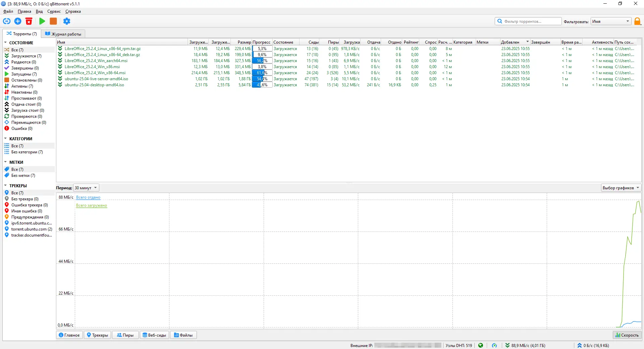Image resolution: width=644 pixels, height=349 pixels.
Task: Select Загружаются (7) status filter
Action: pos(26,56)
